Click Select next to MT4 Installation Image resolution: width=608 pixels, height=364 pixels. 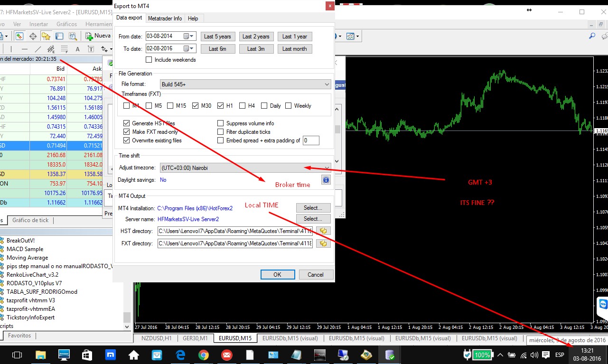[x=313, y=208]
